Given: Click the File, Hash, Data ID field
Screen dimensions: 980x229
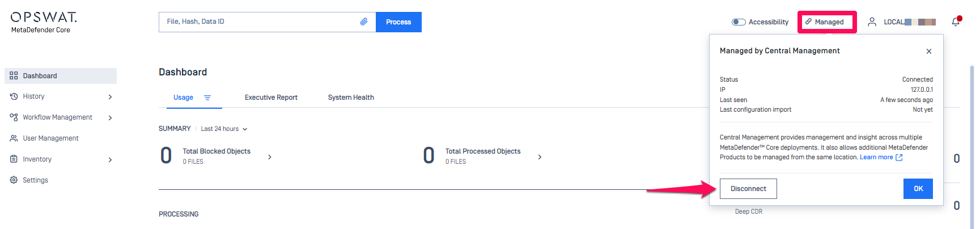Looking at the screenshot, I should pyautogui.click(x=261, y=22).
